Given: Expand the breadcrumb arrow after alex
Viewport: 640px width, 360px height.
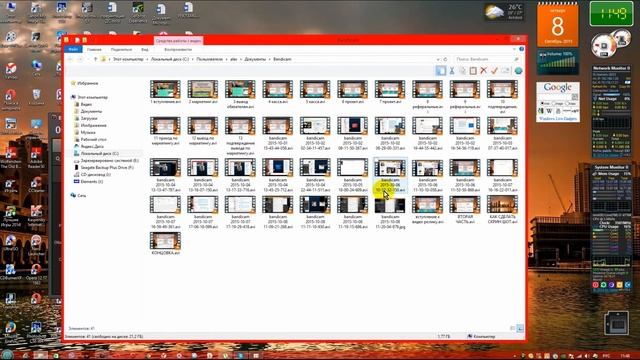Looking at the screenshot, I should [241, 59].
